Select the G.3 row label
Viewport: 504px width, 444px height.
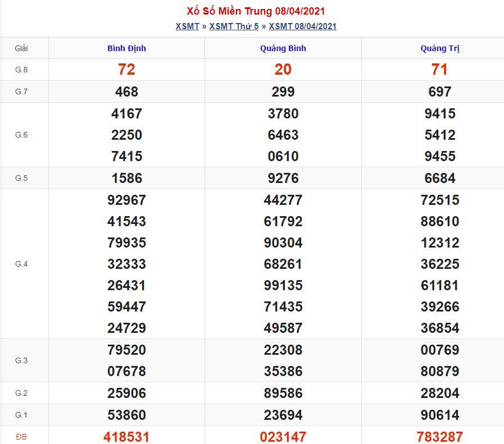[21, 360]
